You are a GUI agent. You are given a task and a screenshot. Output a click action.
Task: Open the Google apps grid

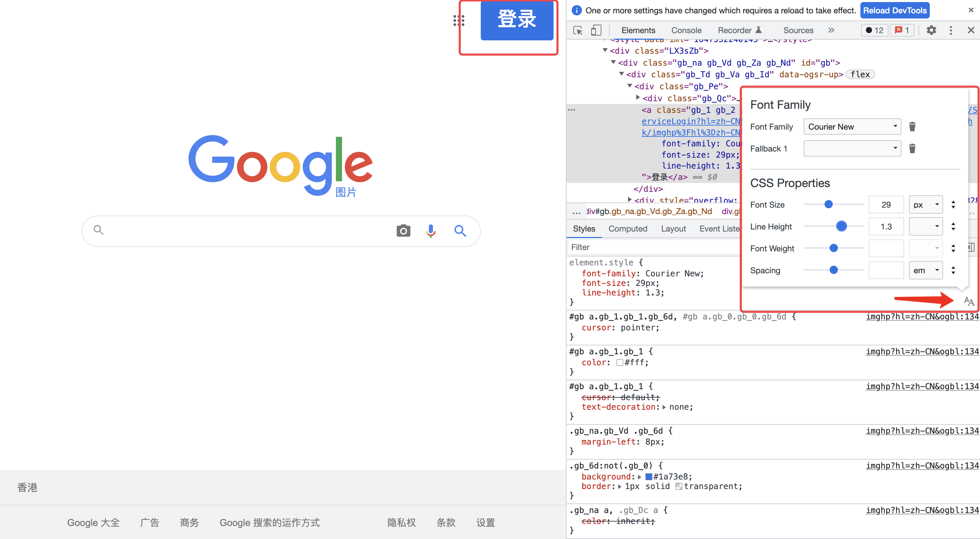tap(459, 21)
